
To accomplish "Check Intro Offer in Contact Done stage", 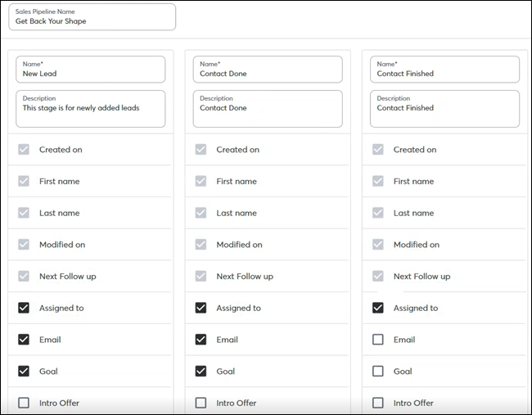I will [201, 403].
